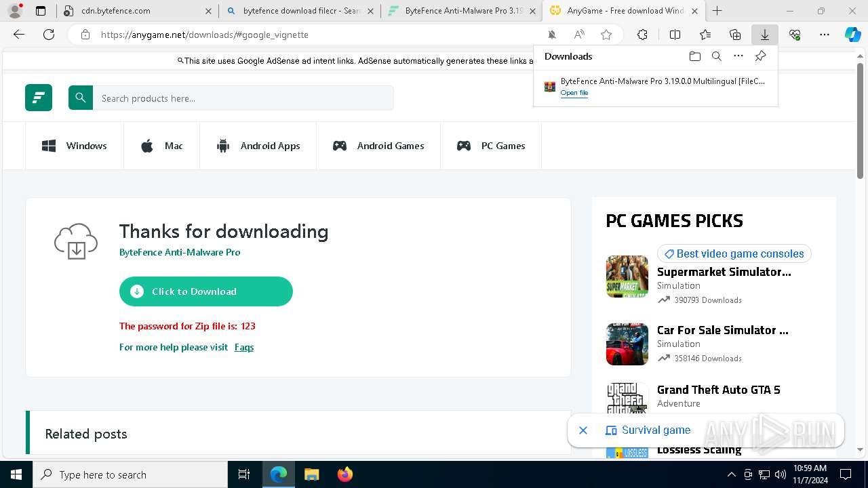Open Car For Sale Simulator link

[723, 330]
